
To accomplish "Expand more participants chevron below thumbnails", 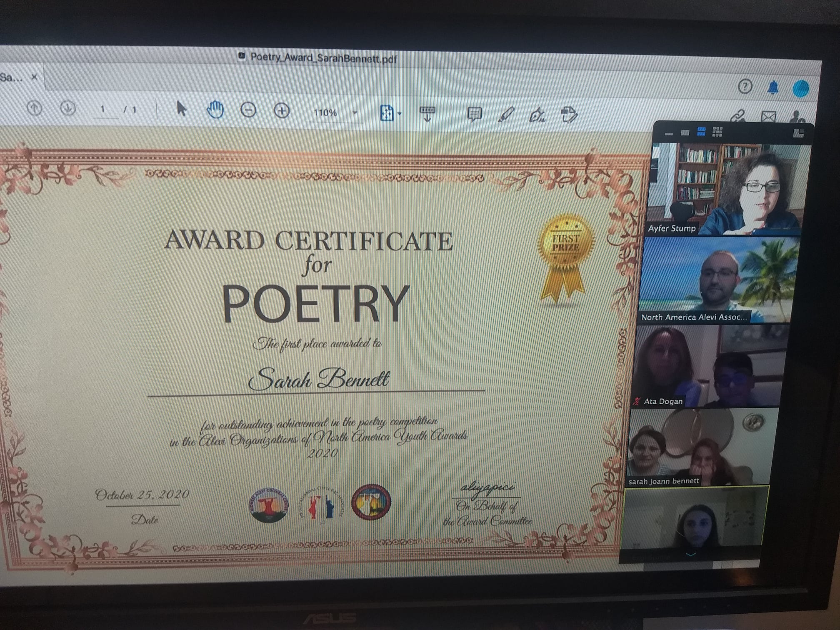I will 690,555.
